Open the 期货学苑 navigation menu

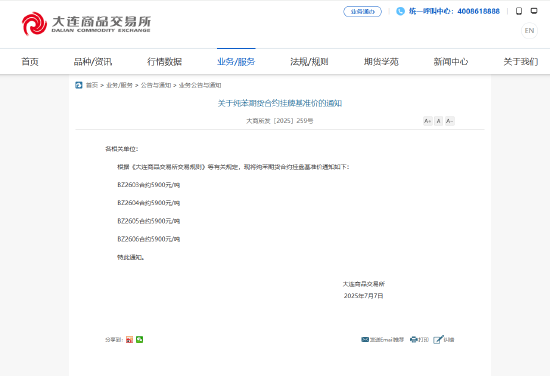tap(381, 62)
